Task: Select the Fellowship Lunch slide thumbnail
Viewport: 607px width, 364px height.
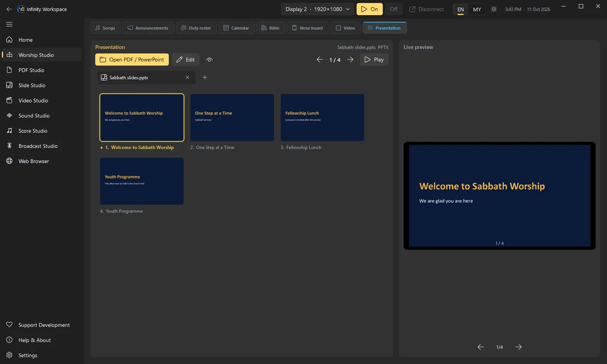Action: click(323, 117)
